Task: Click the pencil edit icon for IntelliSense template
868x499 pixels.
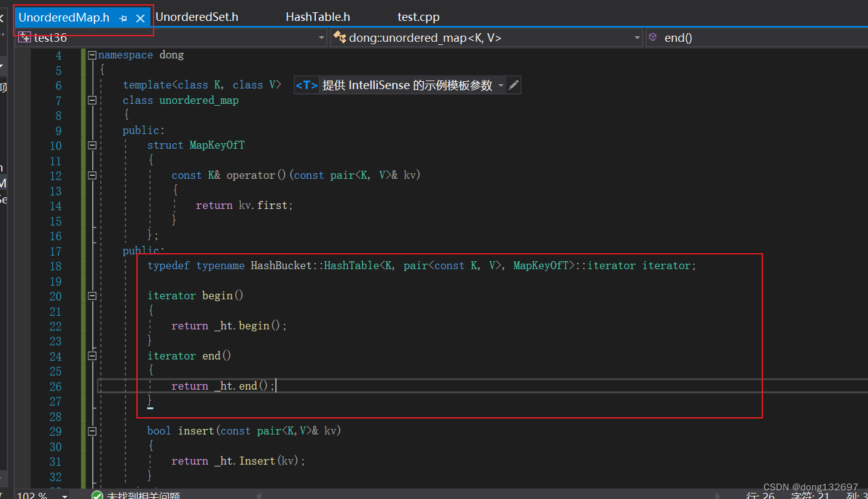Action: pos(514,85)
